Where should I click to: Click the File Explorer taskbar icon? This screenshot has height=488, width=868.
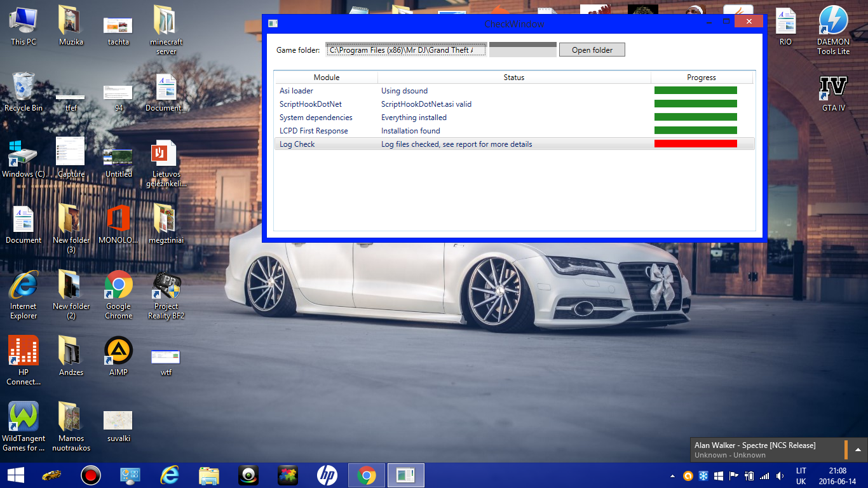[x=209, y=475]
